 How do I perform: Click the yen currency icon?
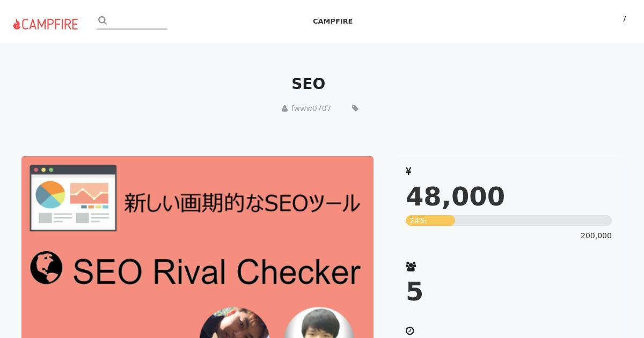pyautogui.click(x=408, y=171)
